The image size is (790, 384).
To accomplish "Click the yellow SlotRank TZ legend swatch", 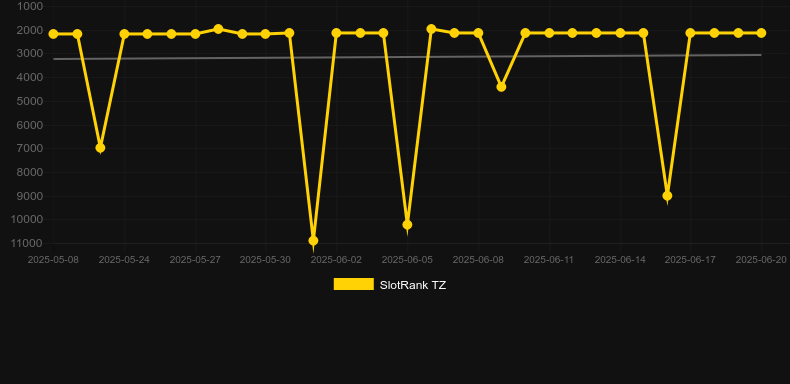I will [x=354, y=284].
